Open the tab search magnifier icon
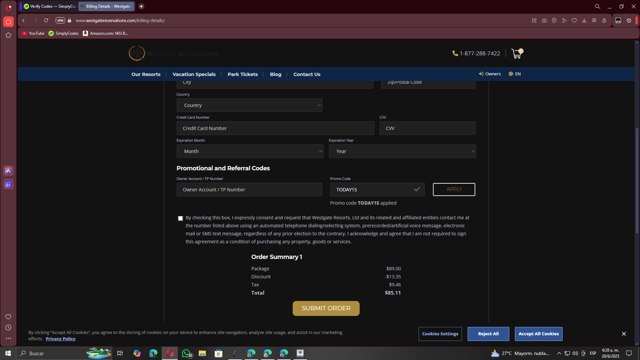This screenshot has width=640, height=360. [x=597, y=7]
